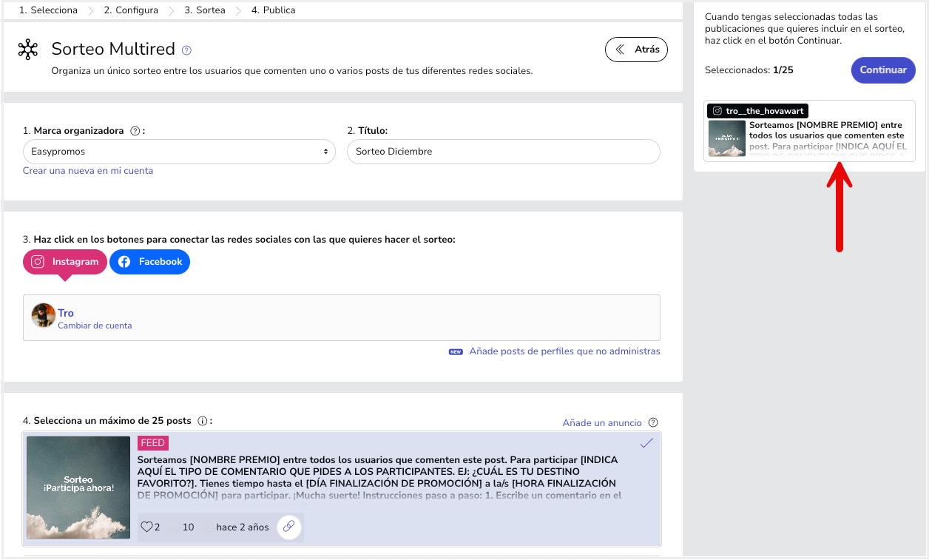Go to step 4. Publica
The height and width of the screenshot is (560, 929).
(273, 10)
